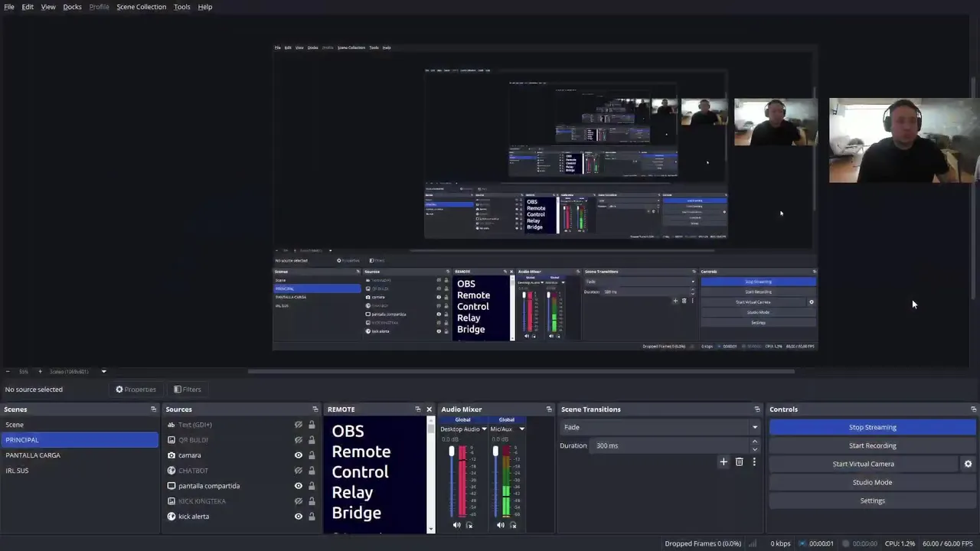
Task: Float the Scene Transitions dock
Action: 757,409
